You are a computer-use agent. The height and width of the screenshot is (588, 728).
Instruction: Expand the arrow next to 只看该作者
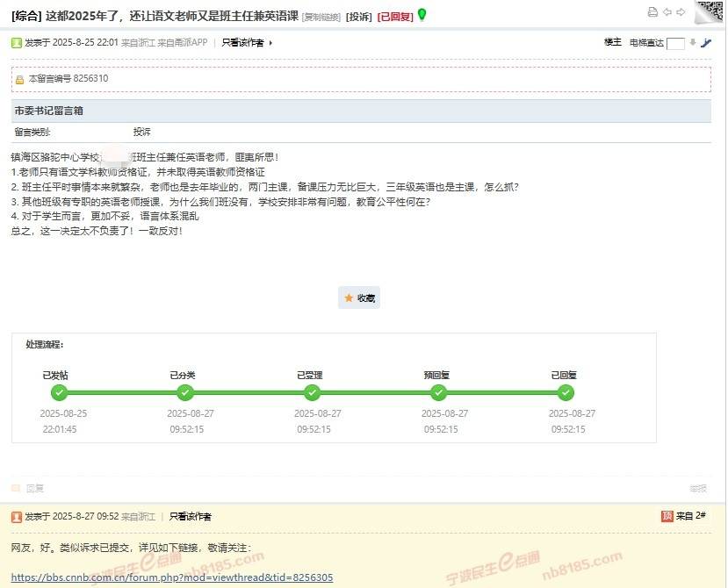[270, 41]
